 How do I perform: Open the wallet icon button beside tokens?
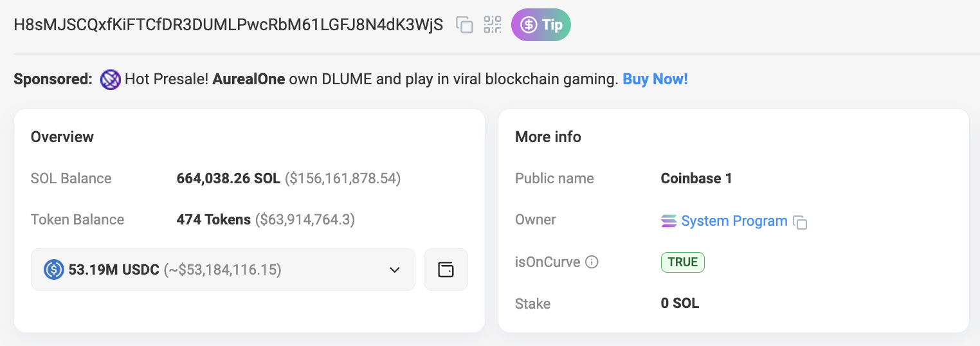click(446, 269)
